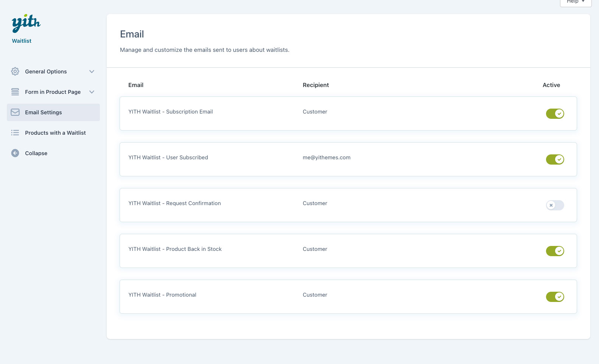Open the Help dropdown
This screenshot has height=364, width=599.
(x=575, y=2)
